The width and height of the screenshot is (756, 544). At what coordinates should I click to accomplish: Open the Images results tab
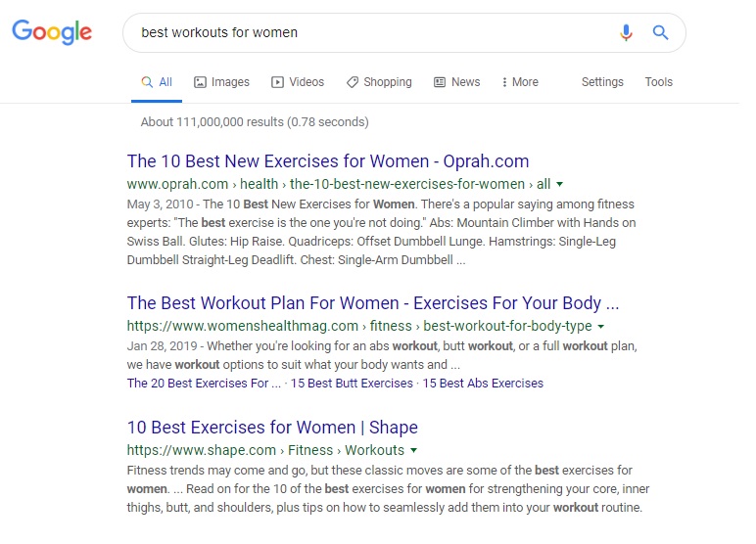pyautogui.click(x=221, y=82)
